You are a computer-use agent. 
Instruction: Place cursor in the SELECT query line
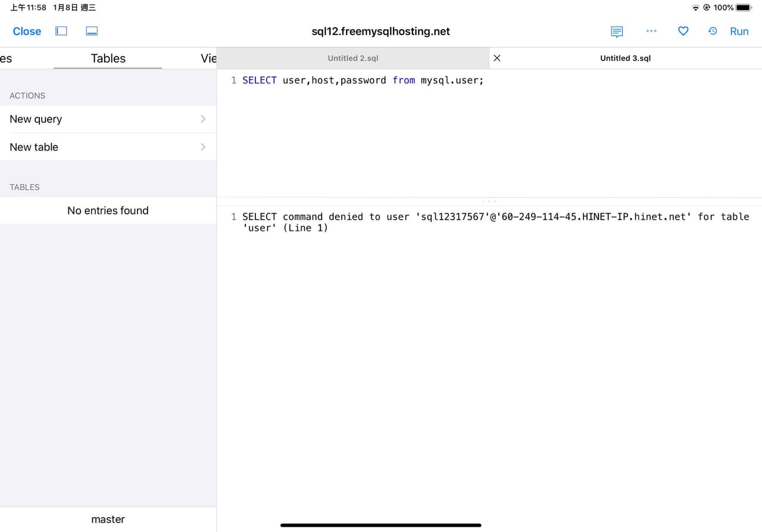[x=357, y=80]
